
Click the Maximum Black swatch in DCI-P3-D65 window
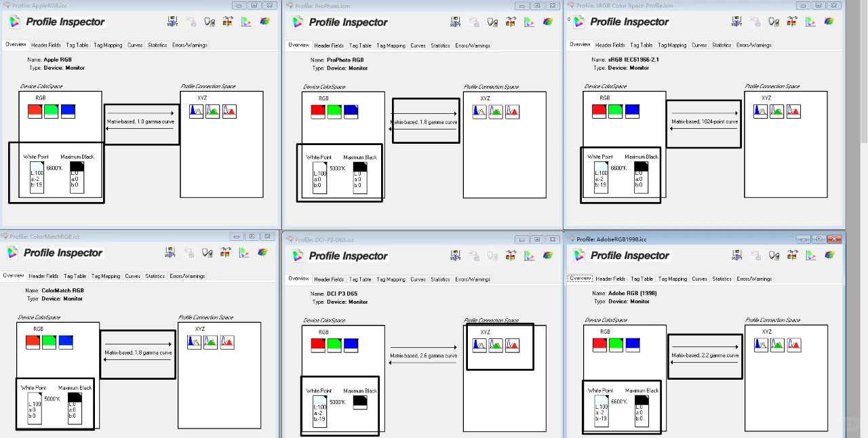[360, 402]
